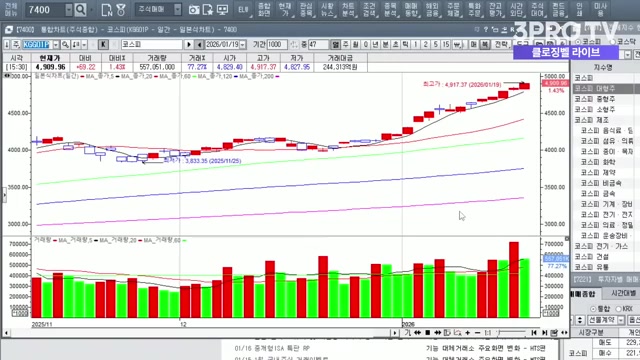Image resolution: width=640 pixels, height=360 pixels.
Task: Click the chart settings icon at bottom right
Action: point(554,333)
